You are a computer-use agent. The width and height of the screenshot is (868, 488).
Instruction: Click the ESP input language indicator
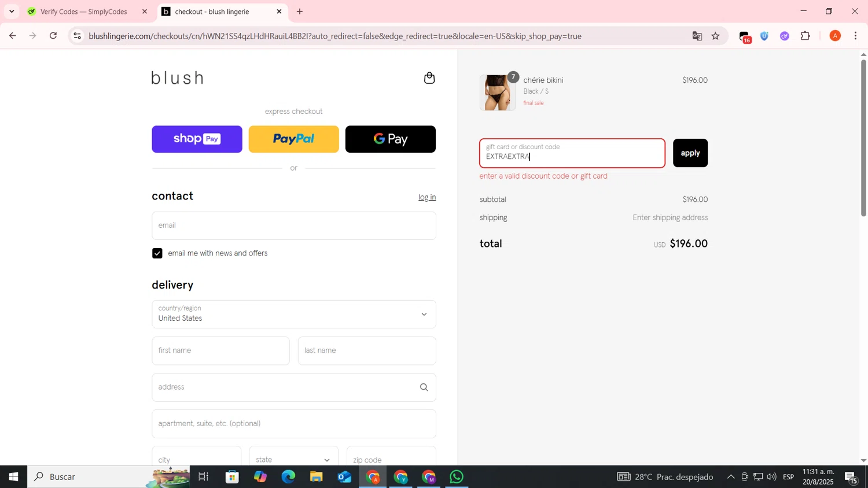pos(789,477)
